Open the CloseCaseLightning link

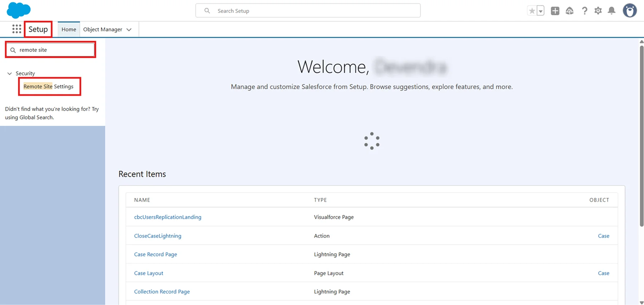tap(157, 236)
